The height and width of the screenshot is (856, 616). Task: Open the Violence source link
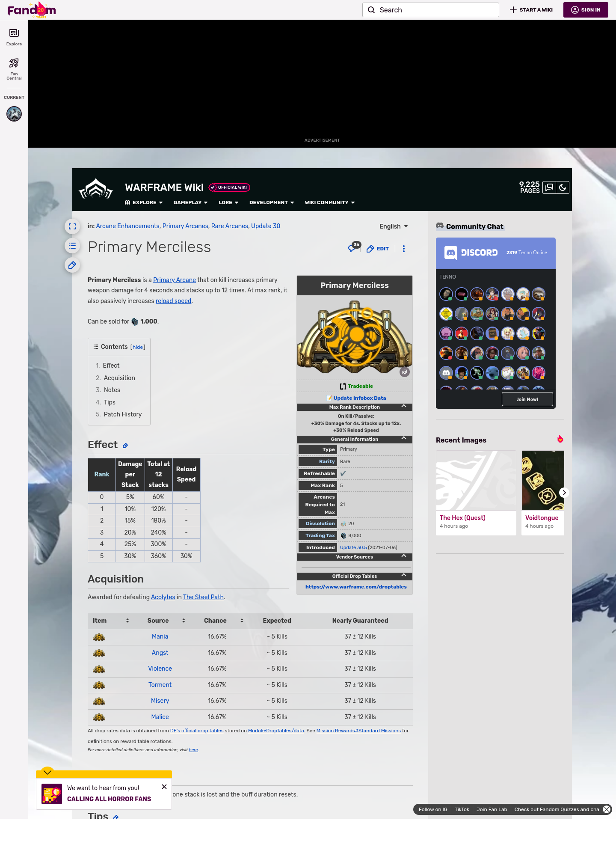[160, 669]
